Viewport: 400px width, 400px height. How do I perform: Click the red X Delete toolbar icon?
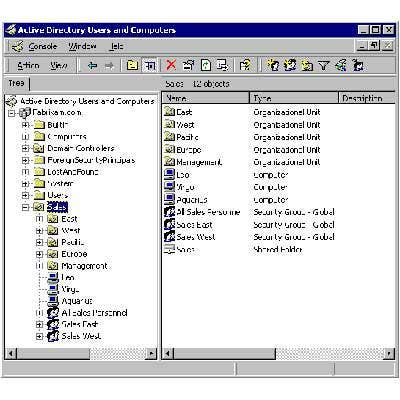click(171, 65)
